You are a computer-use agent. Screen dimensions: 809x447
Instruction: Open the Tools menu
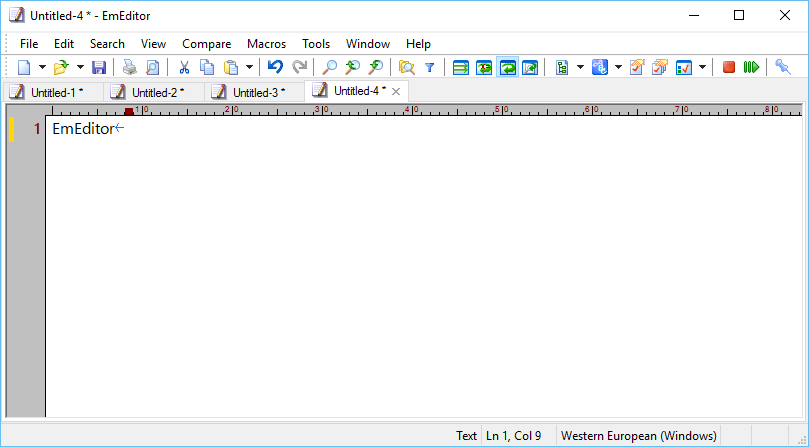coord(316,44)
